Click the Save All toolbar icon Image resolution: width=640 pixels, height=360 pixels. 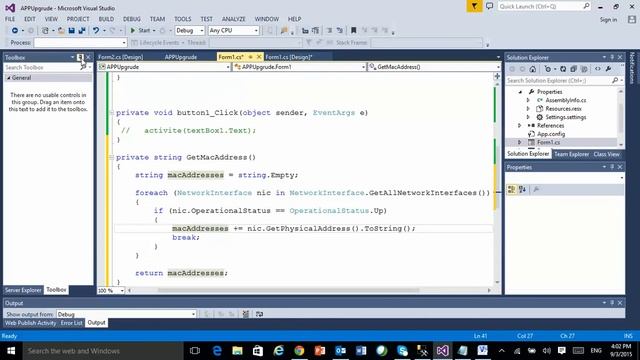(82, 31)
